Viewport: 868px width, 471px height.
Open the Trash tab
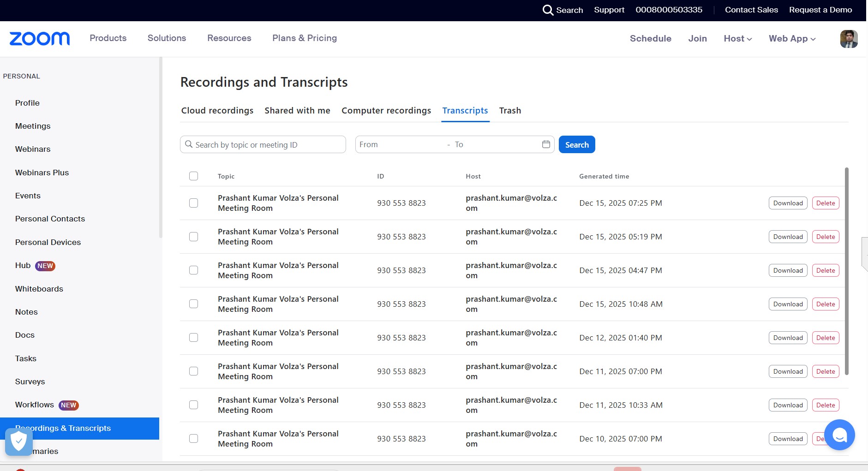click(510, 111)
